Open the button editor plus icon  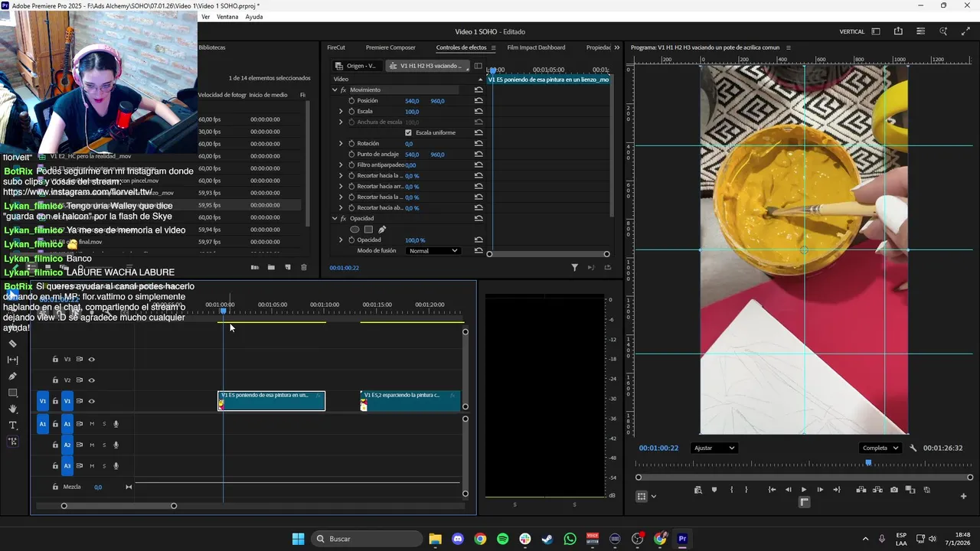click(x=963, y=496)
